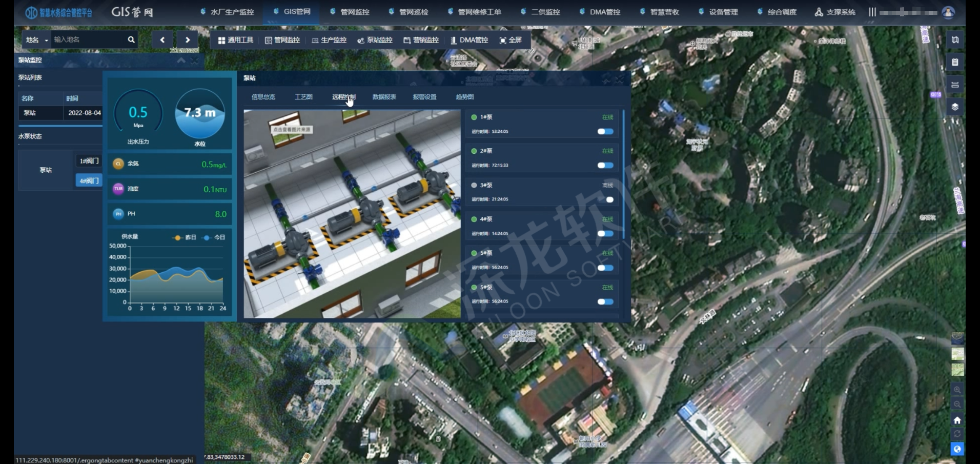
Task: Click the 全屏 fullscreen button
Action: 511,40
